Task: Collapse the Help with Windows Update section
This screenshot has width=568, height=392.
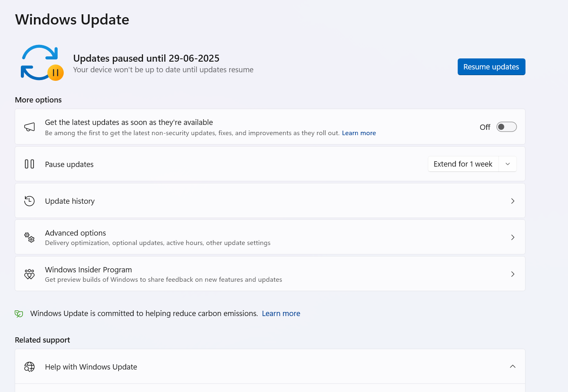Action: point(512,367)
